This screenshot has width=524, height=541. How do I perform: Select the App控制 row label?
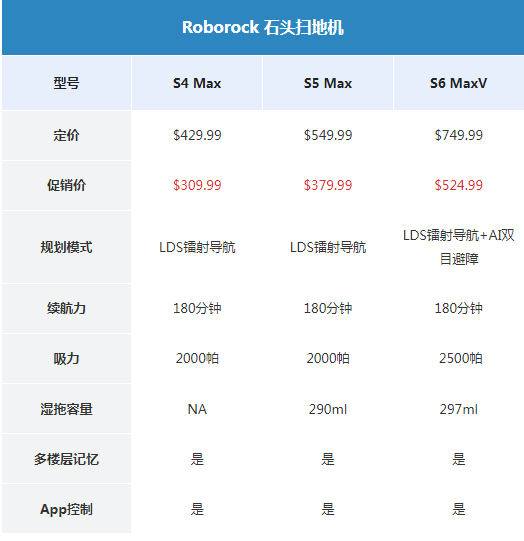(x=66, y=509)
